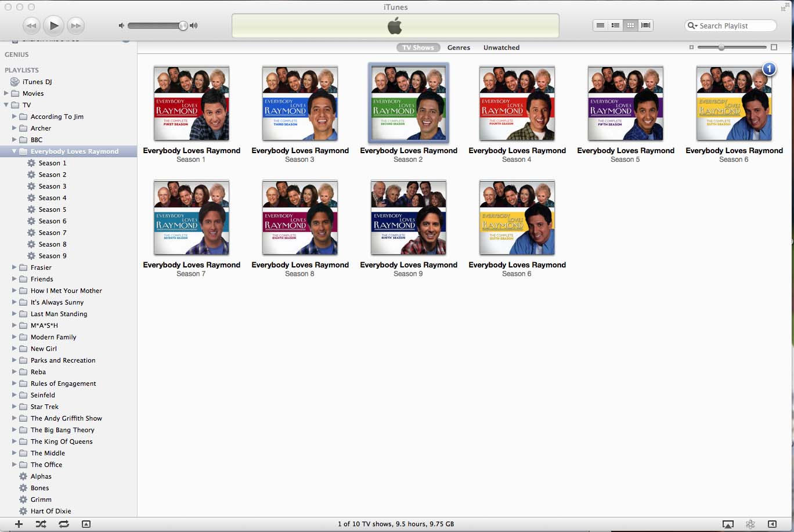Click the Next/Fast-forward button
The image size is (794, 532).
75,26
